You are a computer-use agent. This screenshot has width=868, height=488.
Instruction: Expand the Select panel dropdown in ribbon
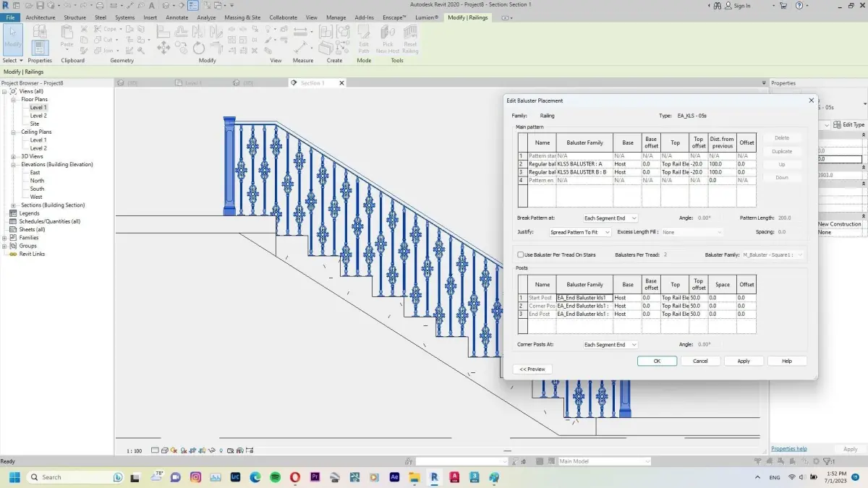[x=13, y=61]
